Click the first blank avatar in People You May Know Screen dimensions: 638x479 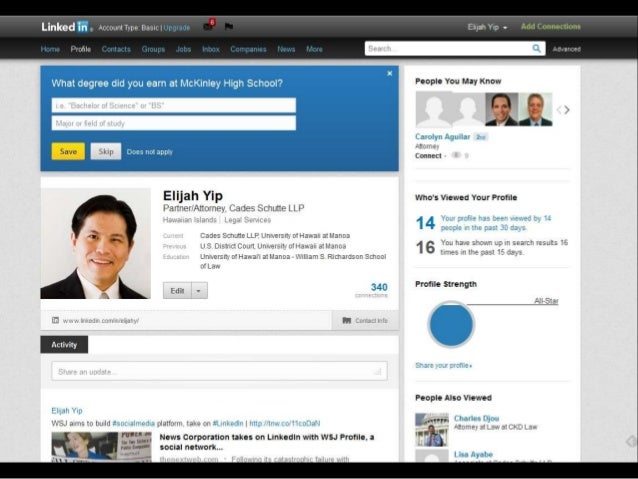[433, 109]
